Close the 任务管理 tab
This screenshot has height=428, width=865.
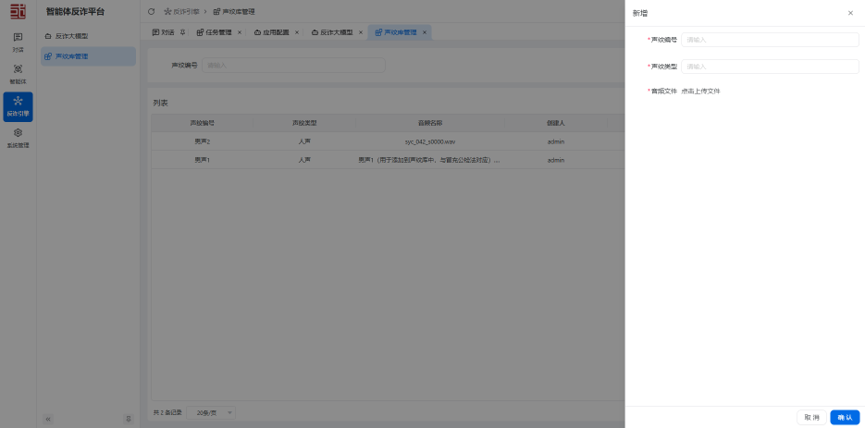pos(239,33)
